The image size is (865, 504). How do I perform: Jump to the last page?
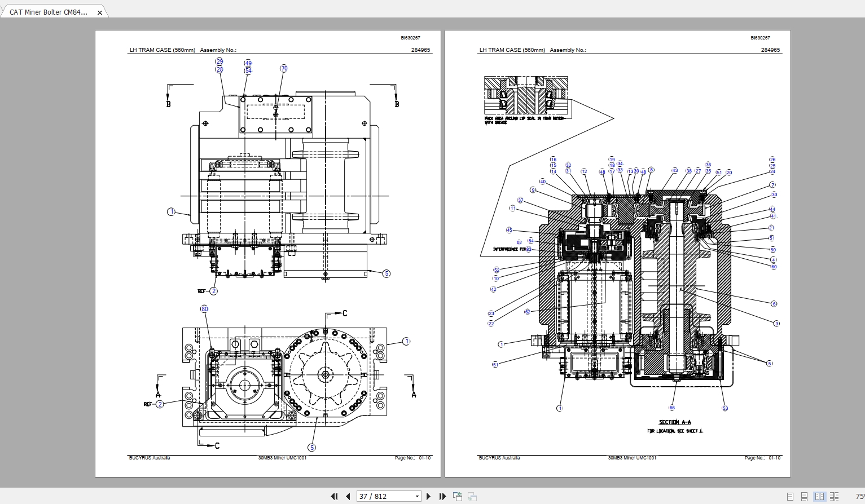[442, 496]
